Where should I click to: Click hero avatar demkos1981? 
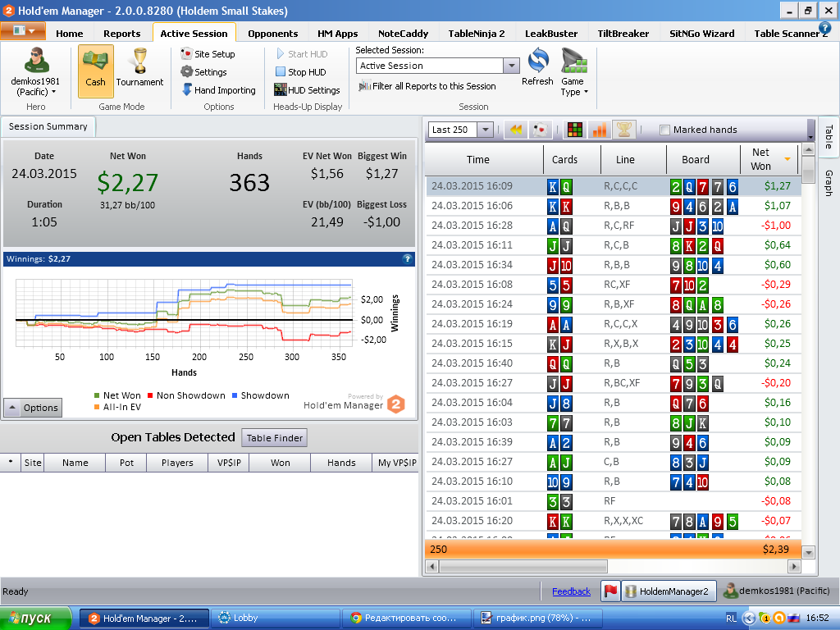click(36, 60)
